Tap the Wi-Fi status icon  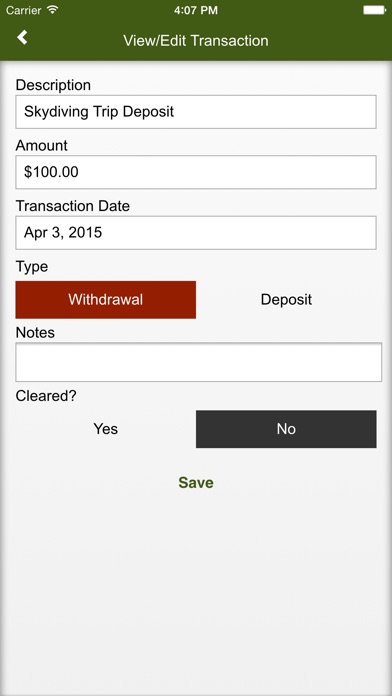pyautogui.click(x=53, y=10)
